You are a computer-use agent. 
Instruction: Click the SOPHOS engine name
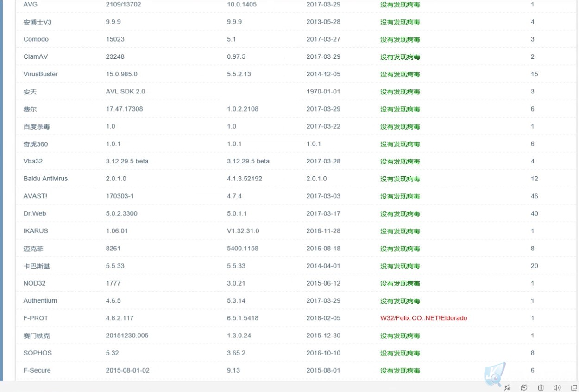click(38, 353)
